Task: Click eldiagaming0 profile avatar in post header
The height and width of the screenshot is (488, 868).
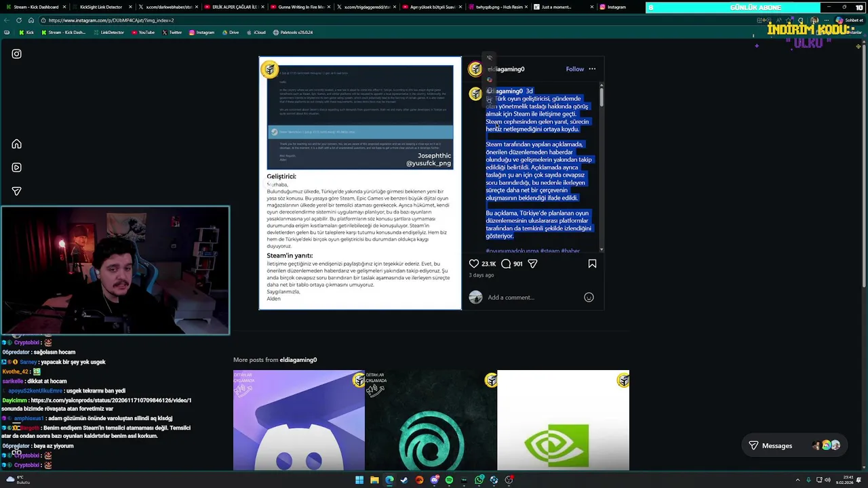Action: (475, 69)
